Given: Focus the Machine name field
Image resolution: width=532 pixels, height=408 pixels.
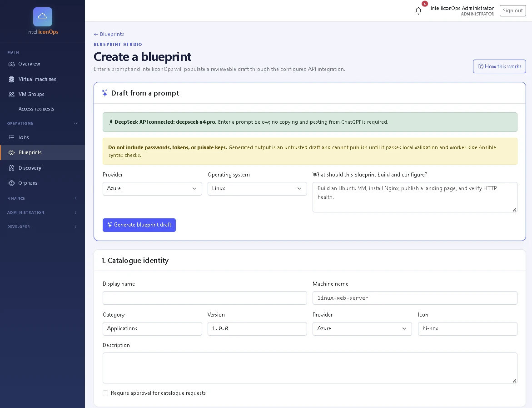Looking at the screenshot, I should (415, 298).
